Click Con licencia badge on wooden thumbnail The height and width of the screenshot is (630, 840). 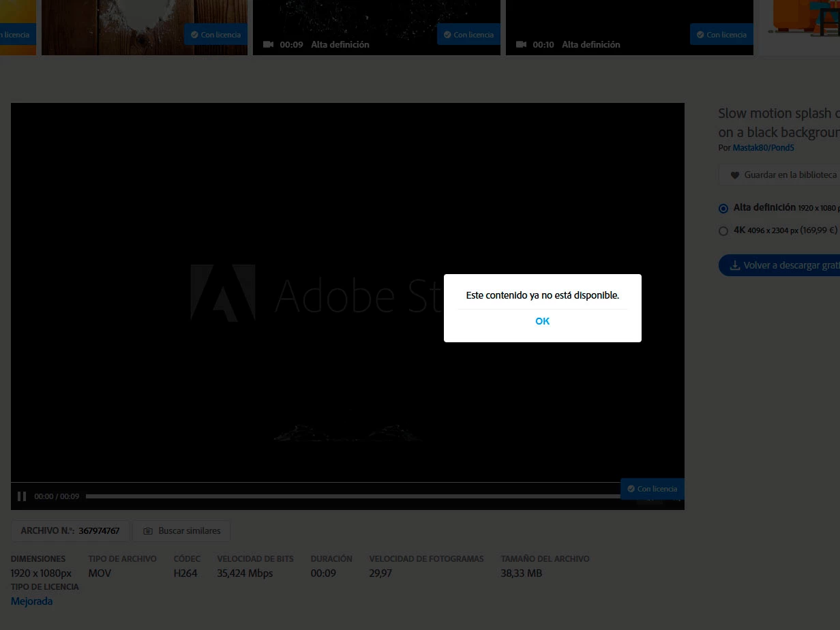tap(215, 34)
